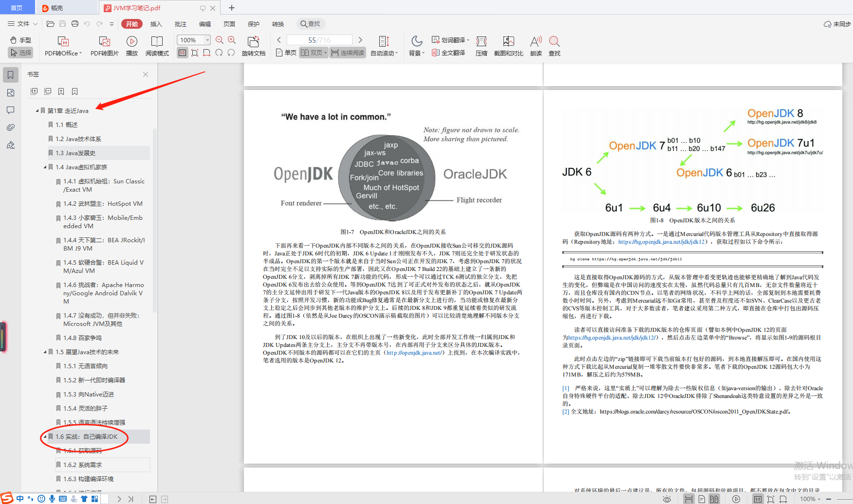Click the page number field 55/716
853x504 pixels.
pos(319,40)
